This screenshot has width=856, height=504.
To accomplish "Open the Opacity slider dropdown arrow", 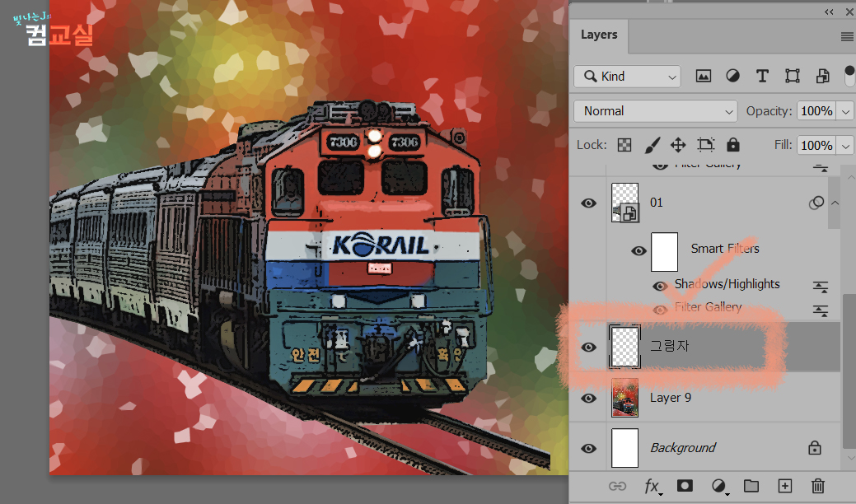I will tap(845, 111).
